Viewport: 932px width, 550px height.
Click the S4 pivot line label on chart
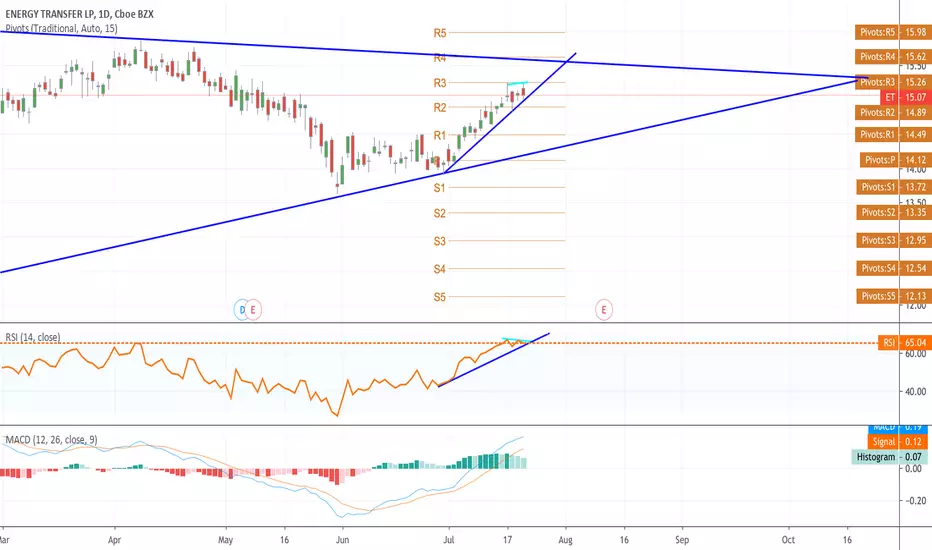[439, 269]
